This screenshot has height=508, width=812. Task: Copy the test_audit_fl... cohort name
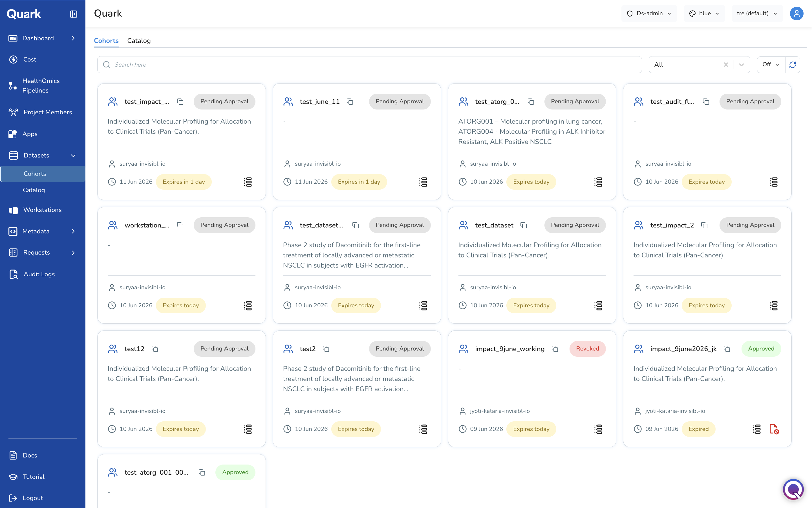706,102
